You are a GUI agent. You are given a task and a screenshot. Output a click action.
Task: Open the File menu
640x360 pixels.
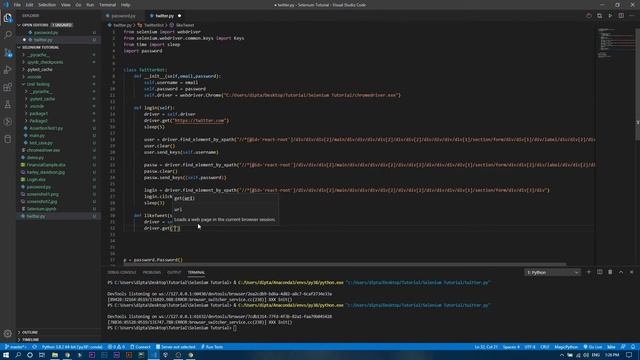[17, 5]
